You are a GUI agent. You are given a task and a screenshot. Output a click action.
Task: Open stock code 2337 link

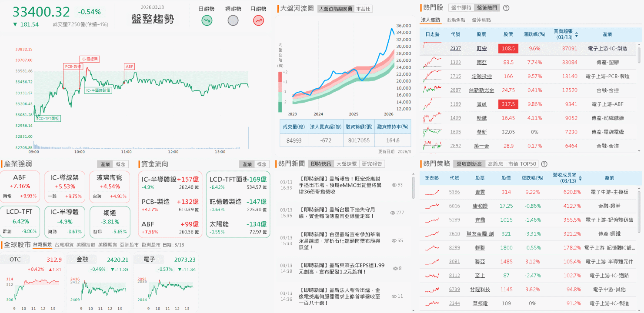455,49
